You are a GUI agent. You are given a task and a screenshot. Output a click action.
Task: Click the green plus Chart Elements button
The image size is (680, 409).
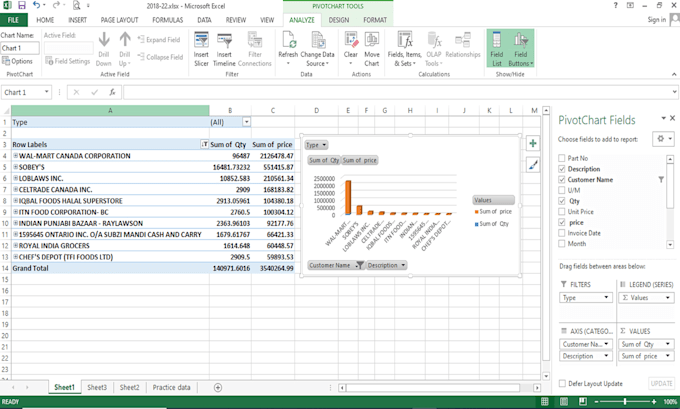click(x=533, y=144)
